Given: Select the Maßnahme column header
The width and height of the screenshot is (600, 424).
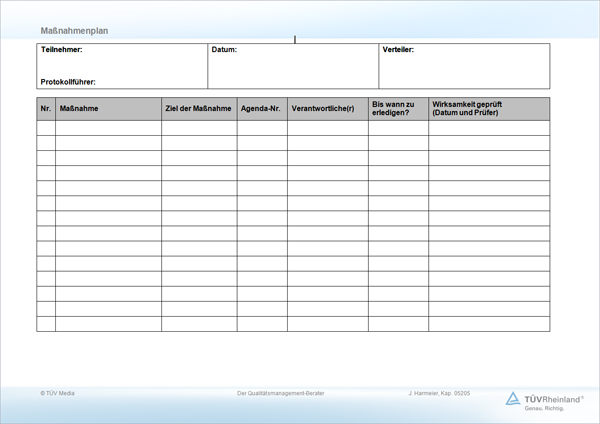Looking at the screenshot, I should coord(79,108).
